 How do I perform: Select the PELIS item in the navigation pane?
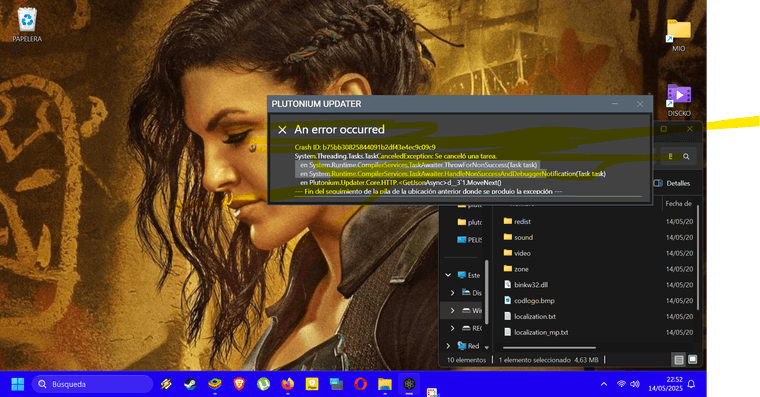(470, 239)
